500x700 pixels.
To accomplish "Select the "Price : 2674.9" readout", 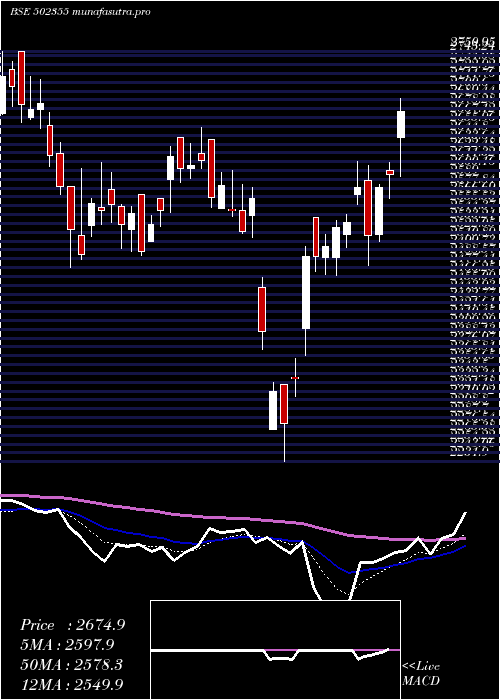I will coord(72,625).
